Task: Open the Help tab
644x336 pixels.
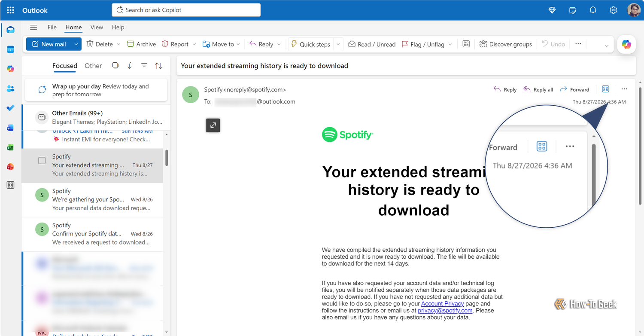Action: tap(118, 27)
